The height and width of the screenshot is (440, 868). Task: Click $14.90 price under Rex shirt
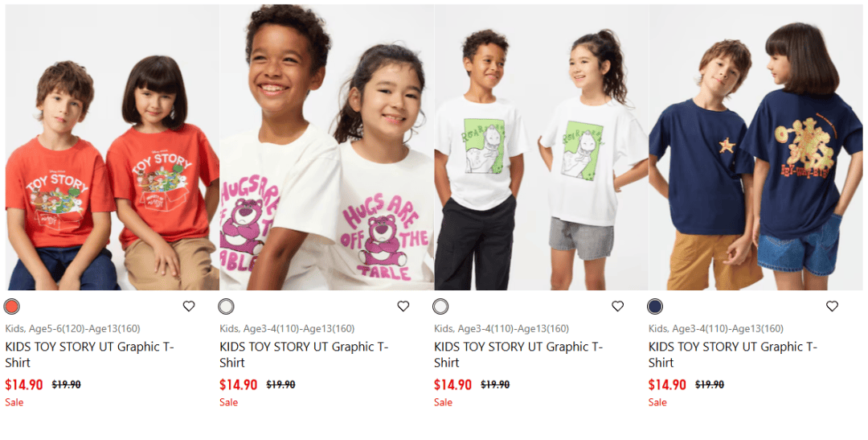(452, 384)
